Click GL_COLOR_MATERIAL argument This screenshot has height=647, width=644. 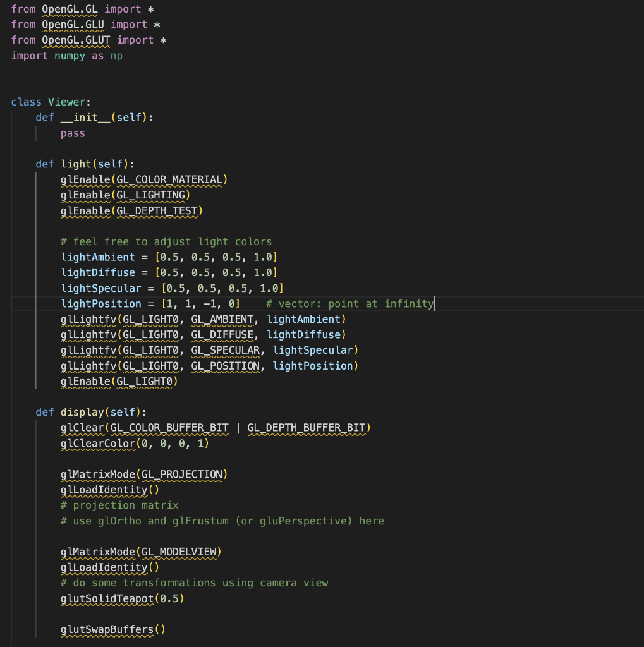[169, 180]
